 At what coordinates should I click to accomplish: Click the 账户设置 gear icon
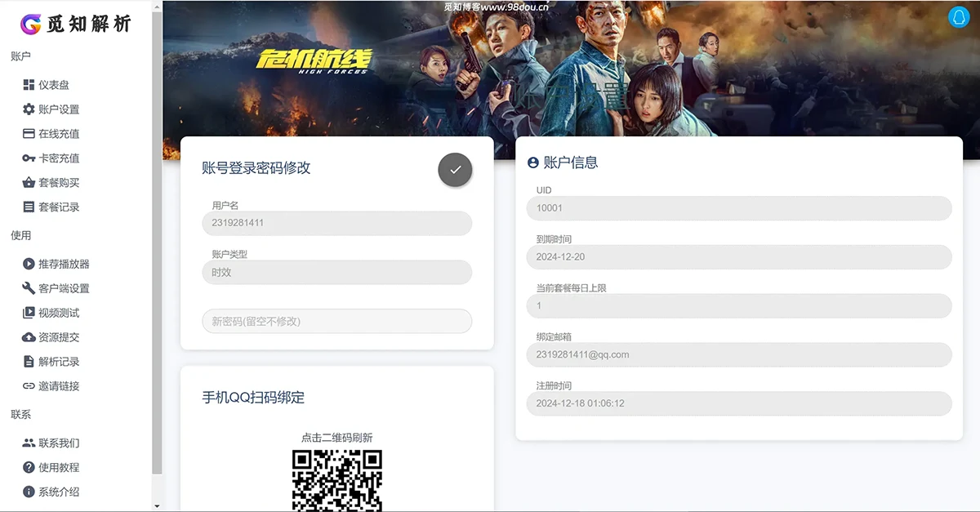[x=29, y=109]
